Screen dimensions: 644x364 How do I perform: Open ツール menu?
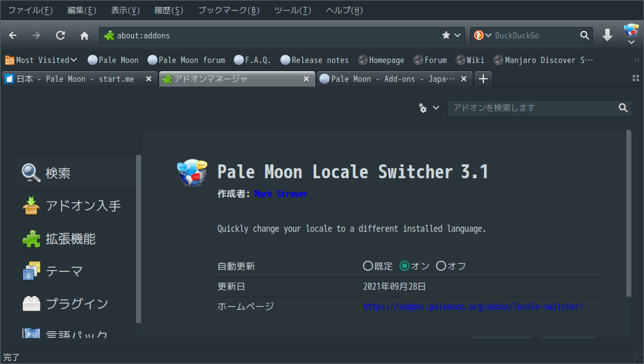(293, 10)
